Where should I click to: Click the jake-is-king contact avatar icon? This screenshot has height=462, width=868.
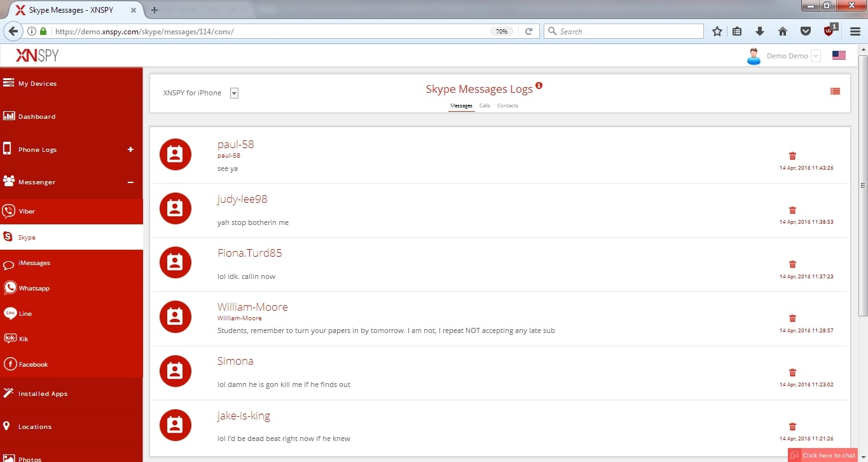click(x=176, y=425)
